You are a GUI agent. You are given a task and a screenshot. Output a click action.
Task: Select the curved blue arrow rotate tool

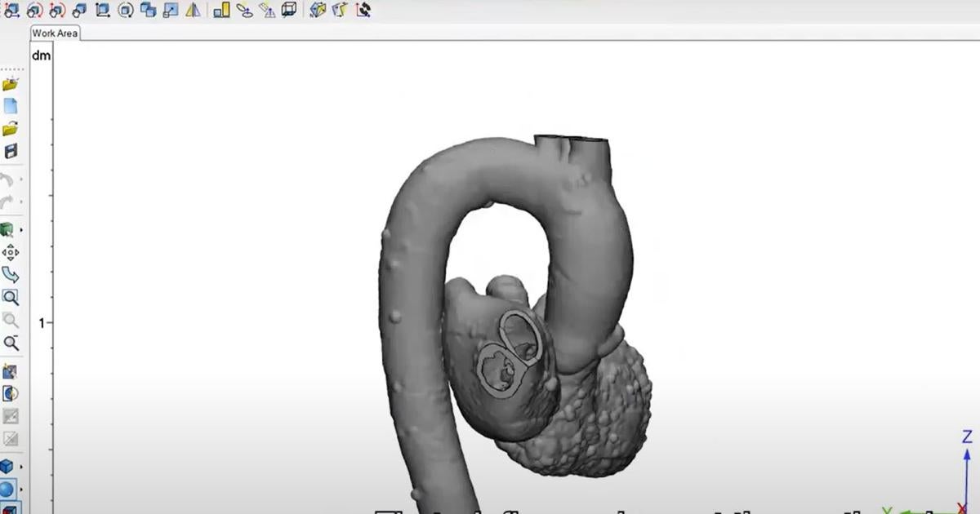tap(10, 275)
